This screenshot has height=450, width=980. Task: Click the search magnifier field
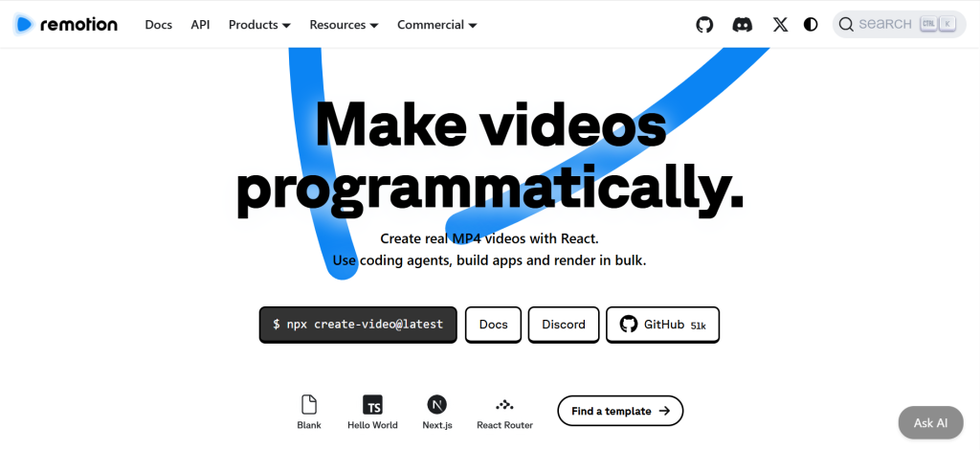point(899,24)
